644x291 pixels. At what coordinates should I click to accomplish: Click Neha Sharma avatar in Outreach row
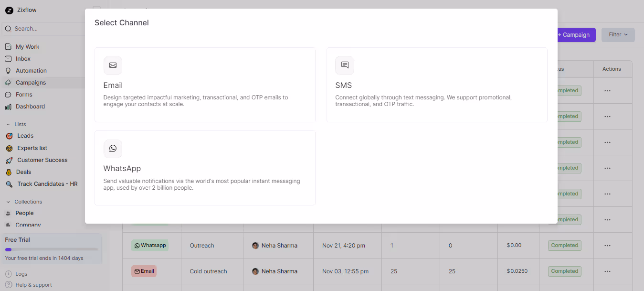tap(255, 246)
